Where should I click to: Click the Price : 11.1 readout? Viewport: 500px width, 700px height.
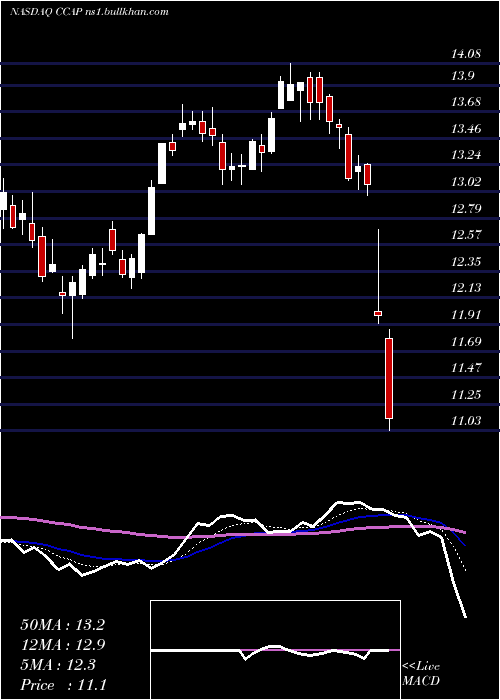coord(63,685)
